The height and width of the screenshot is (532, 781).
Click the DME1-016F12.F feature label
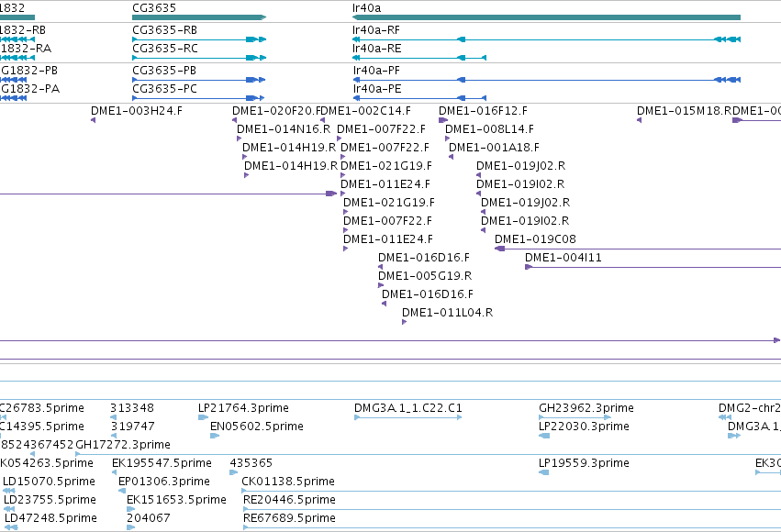(483, 110)
